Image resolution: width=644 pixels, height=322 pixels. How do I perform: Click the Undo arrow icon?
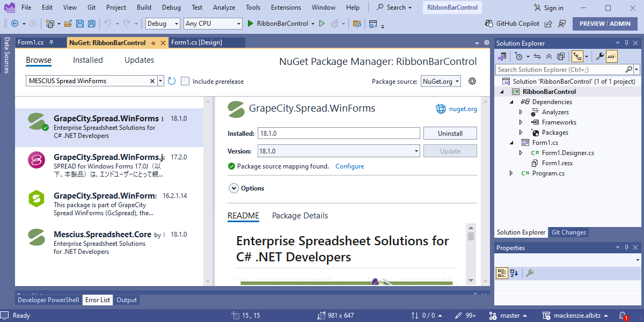pyautogui.click(x=107, y=24)
